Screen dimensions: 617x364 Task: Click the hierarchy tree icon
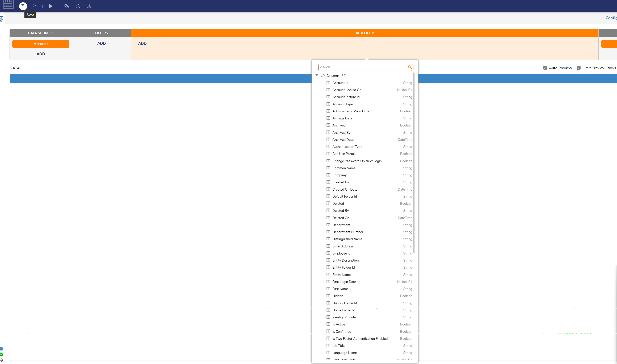[89, 6]
